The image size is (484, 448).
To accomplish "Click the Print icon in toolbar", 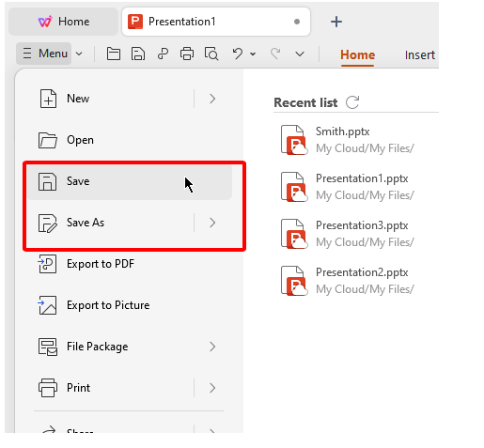I will (x=187, y=54).
